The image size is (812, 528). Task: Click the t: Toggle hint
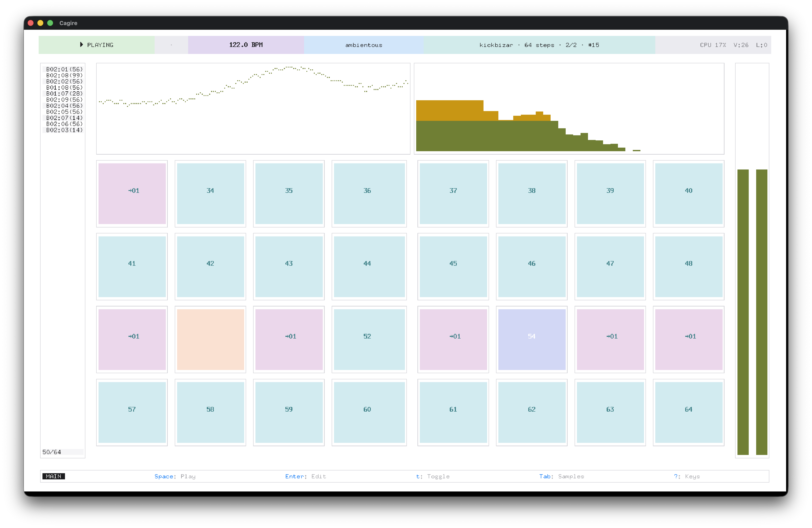(x=433, y=476)
